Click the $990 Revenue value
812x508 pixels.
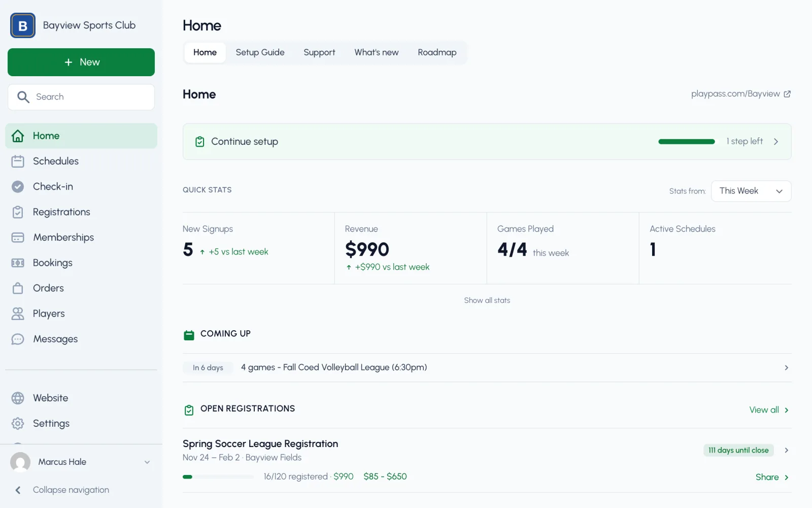point(367,249)
